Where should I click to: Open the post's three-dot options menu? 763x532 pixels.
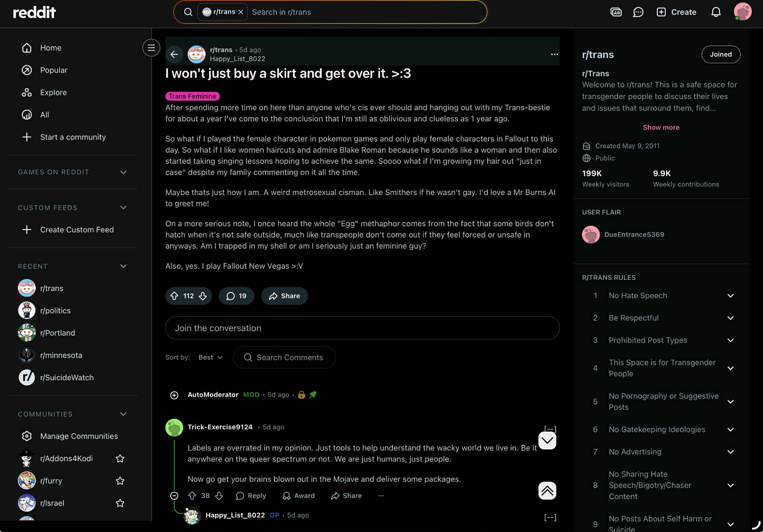coord(554,54)
